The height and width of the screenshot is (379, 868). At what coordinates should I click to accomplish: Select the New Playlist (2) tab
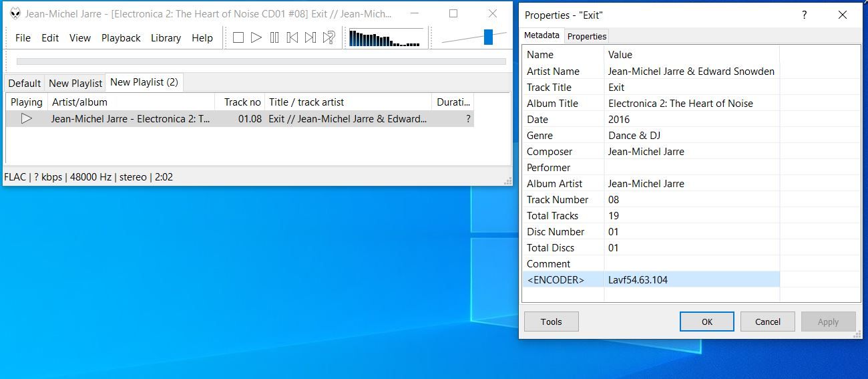point(144,82)
